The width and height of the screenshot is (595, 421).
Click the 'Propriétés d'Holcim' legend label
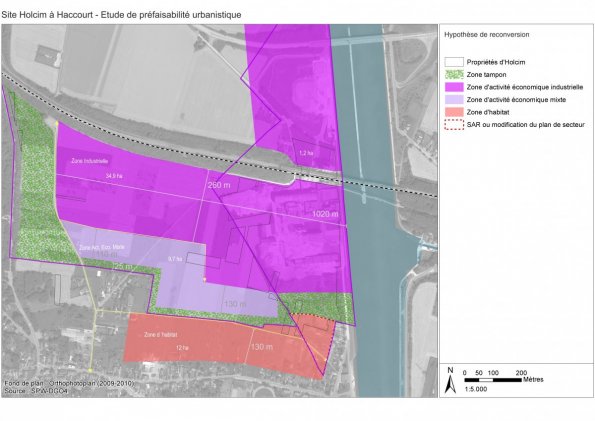pyautogui.click(x=496, y=62)
